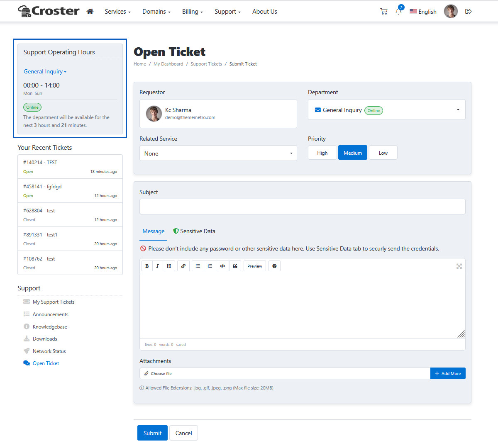Insert a link using editor toolbar
This screenshot has height=448, width=498.
(183, 266)
